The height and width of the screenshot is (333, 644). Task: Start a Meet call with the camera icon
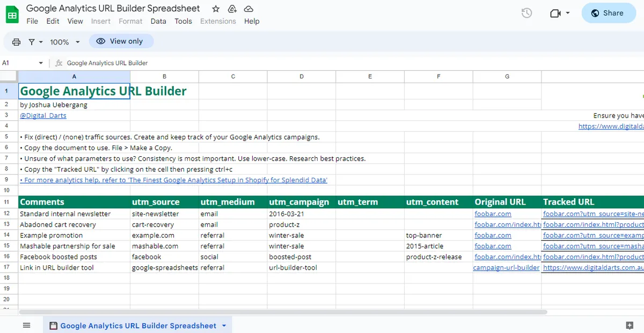555,13
